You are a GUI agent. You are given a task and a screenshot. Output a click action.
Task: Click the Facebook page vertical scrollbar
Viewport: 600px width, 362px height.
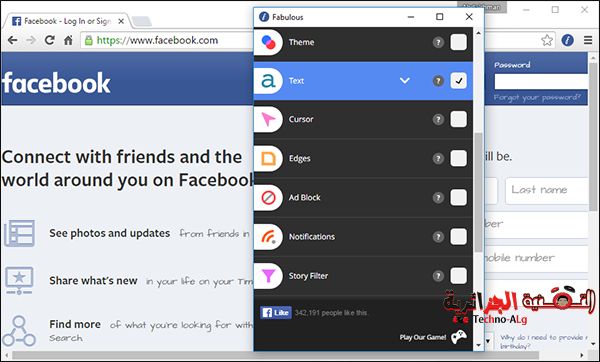[x=593, y=136]
